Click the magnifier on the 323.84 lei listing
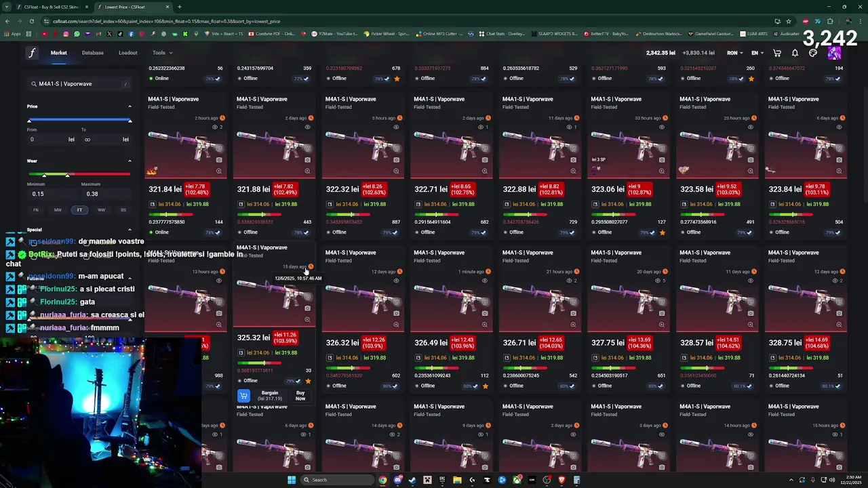 840,171
